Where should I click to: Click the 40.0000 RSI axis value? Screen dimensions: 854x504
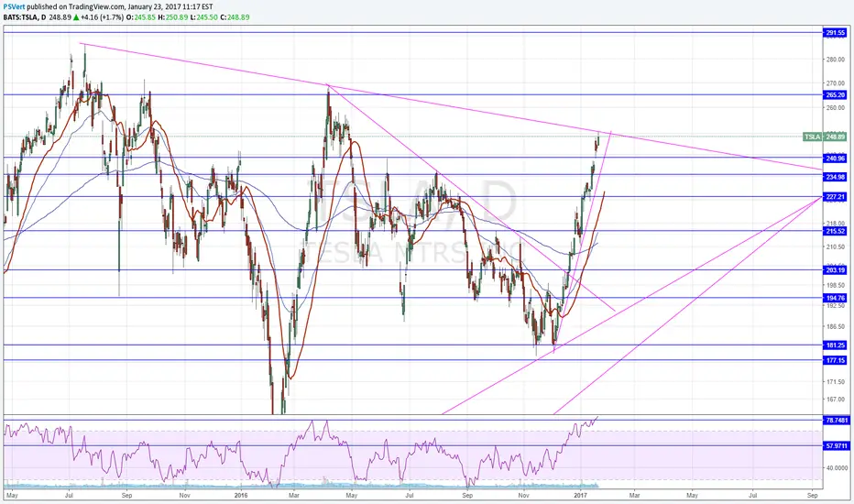(836, 467)
